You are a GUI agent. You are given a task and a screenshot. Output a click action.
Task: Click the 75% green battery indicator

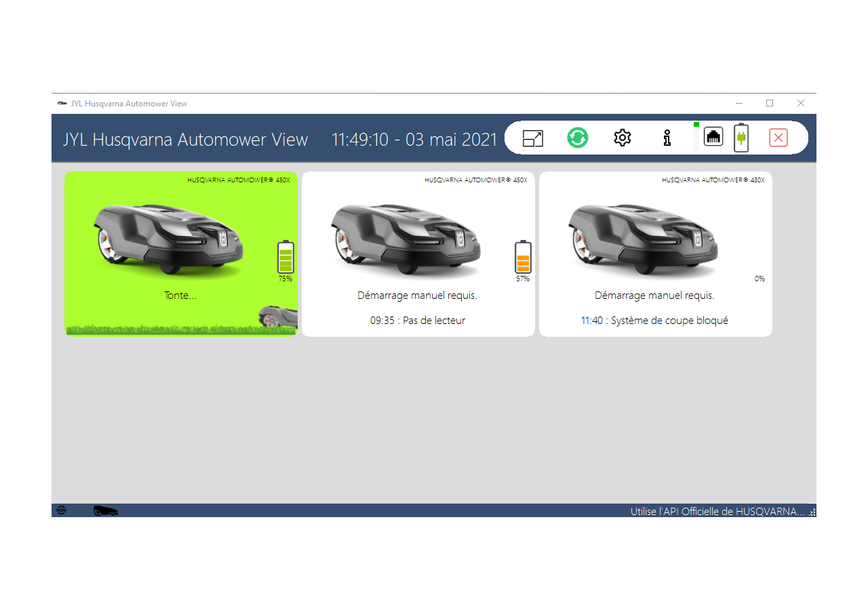click(x=285, y=258)
